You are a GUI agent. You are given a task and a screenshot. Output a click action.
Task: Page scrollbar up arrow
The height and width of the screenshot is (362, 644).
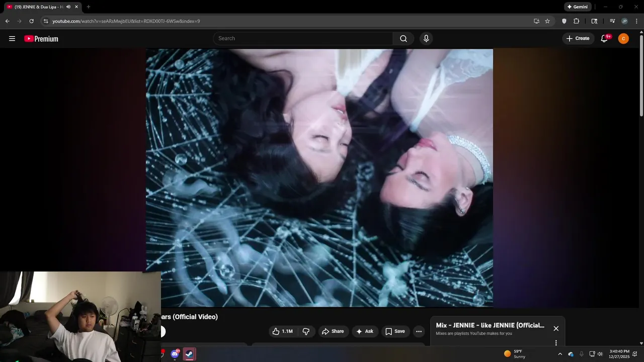pyautogui.click(x=641, y=32)
